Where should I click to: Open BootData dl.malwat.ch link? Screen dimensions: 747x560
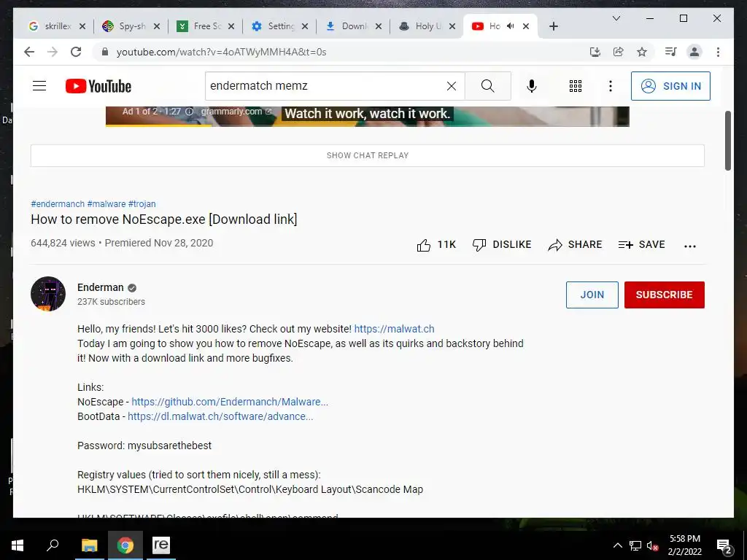tap(220, 416)
